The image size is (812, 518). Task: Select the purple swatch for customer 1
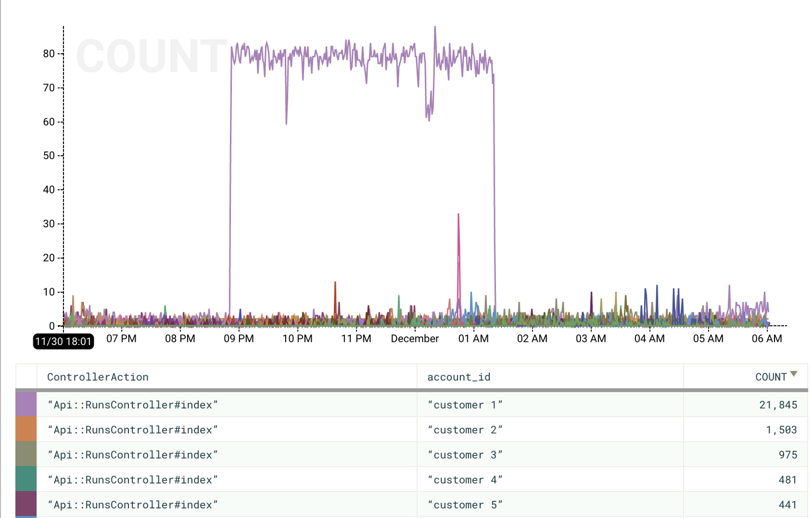[26, 404]
